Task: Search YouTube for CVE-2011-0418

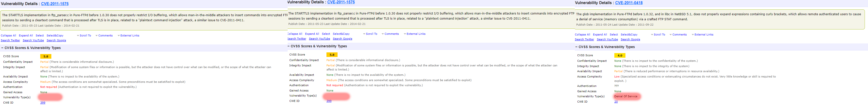Action: pos(607,40)
